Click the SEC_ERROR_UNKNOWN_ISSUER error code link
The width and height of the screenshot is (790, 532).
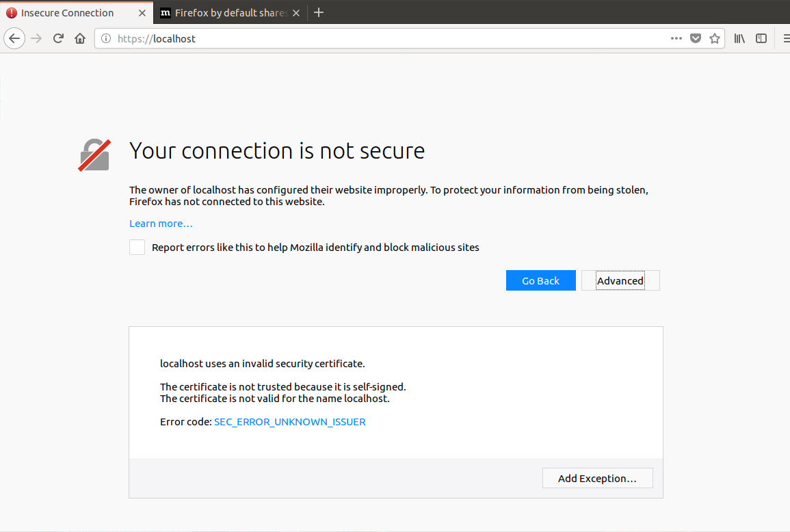click(x=289, y=421)
